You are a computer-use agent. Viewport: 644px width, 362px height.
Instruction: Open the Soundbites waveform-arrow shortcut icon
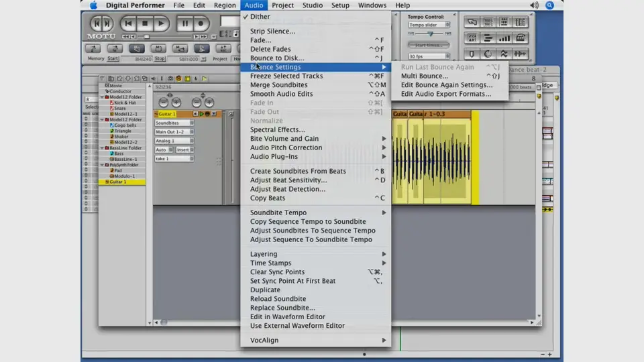pos(520,54)
